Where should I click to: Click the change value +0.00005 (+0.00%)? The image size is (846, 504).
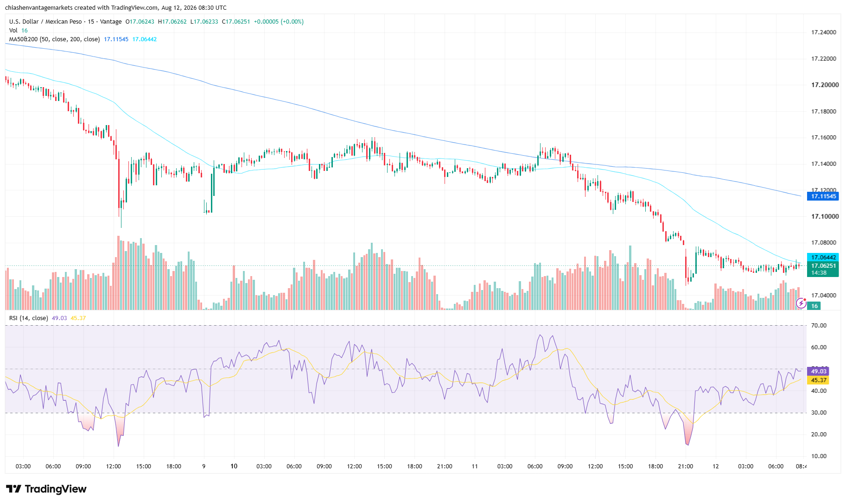(x=279, y=22)
